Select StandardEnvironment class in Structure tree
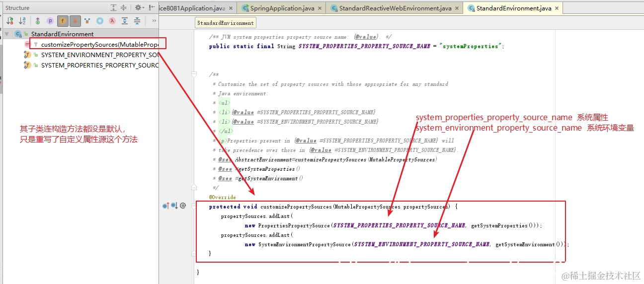644x284 pixels. (62, 34)
